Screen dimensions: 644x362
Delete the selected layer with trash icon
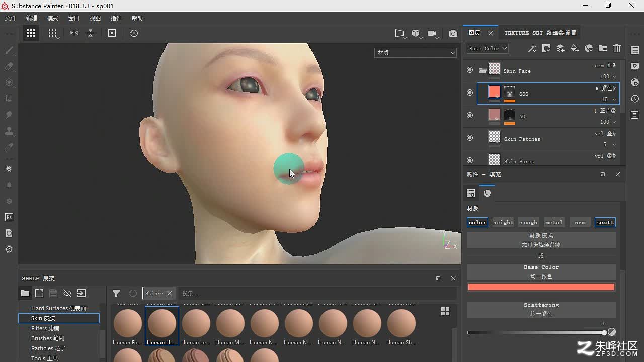(x=617, y=48)
